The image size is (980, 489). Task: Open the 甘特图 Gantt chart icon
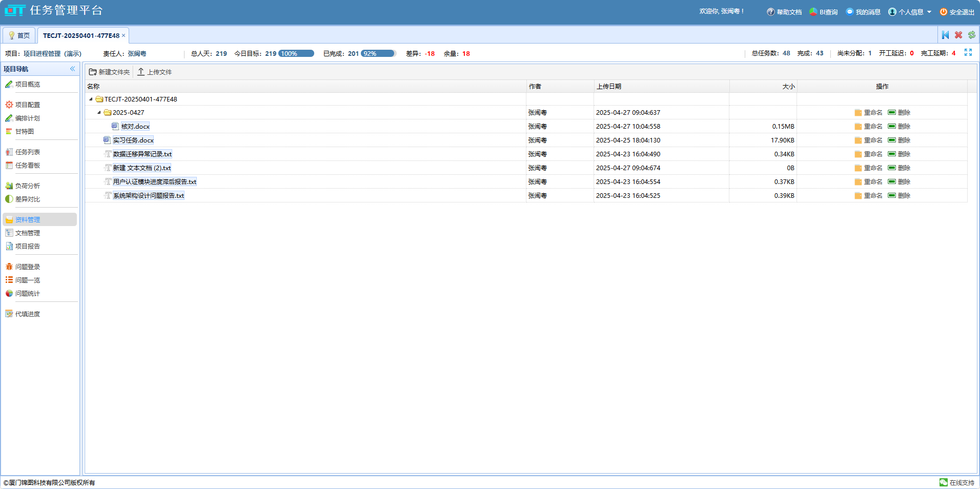[9, 131]
